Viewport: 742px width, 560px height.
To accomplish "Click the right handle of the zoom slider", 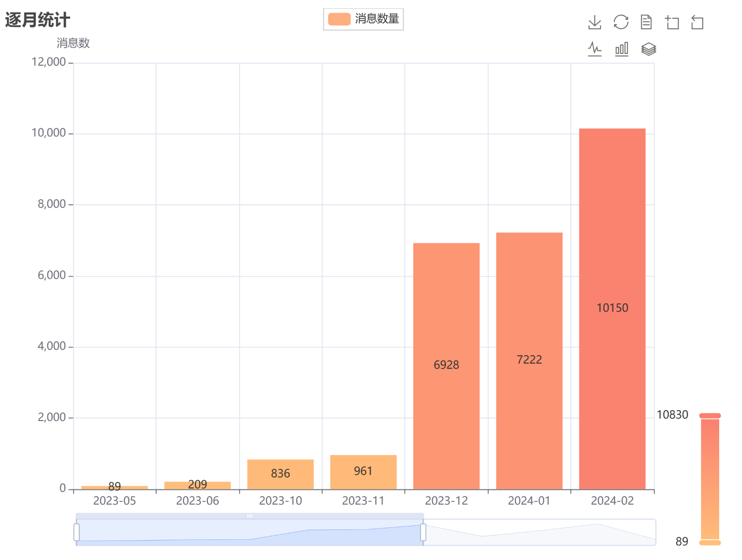I will coord(423,532).
